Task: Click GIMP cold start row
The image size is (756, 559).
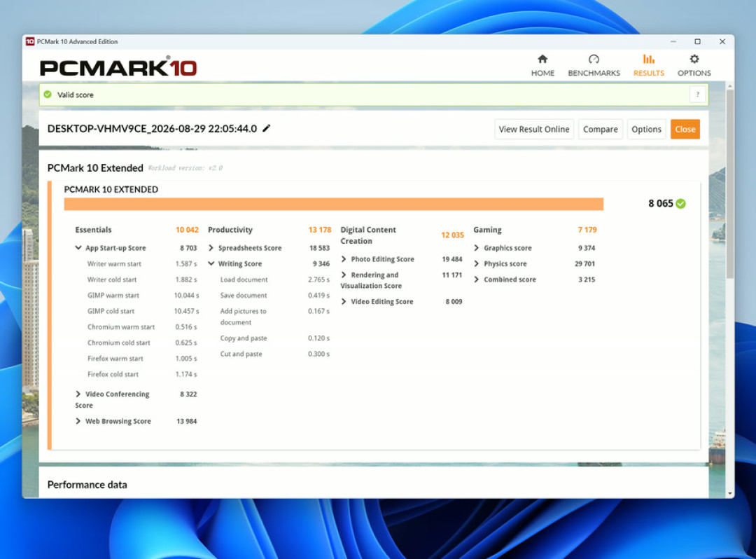Action: (143, 311)
